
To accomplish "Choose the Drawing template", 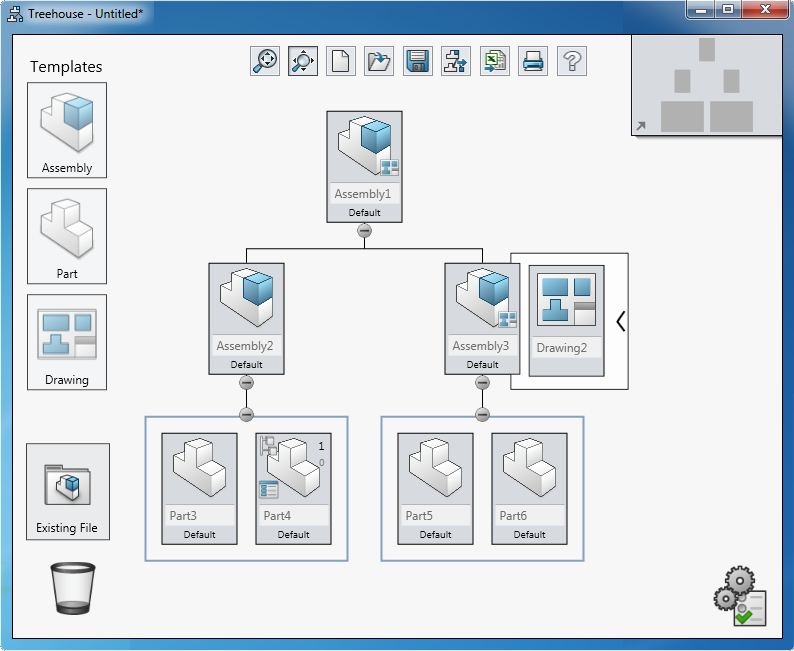I will 67,342.
